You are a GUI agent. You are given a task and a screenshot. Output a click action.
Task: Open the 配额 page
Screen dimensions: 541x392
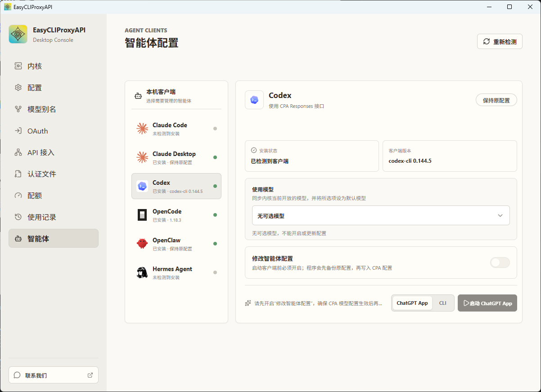[54, 196]
